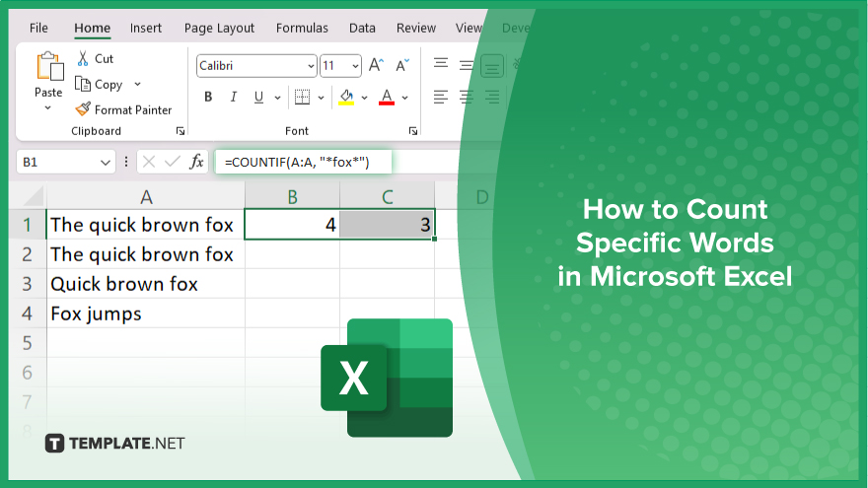Toggle underline formatting

258,97
